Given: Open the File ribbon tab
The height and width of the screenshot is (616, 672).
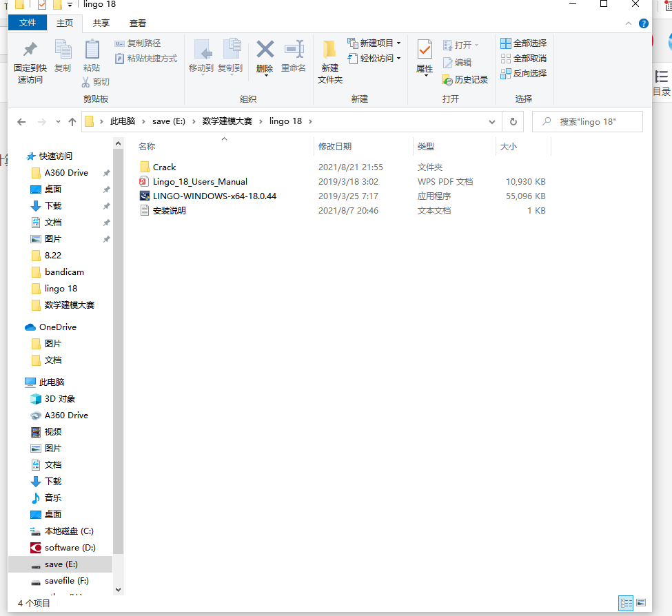Looking at the screenshot, I should point(28,23).
